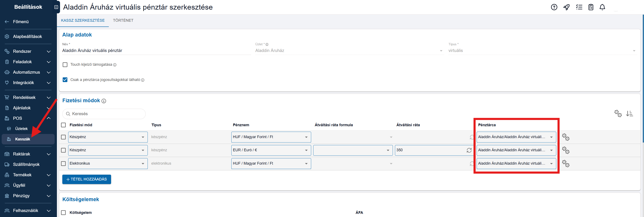Image resolution: width=644 pixels, height=217 pixels.
Task: Switch to the Történet tab
Action: 123,20
